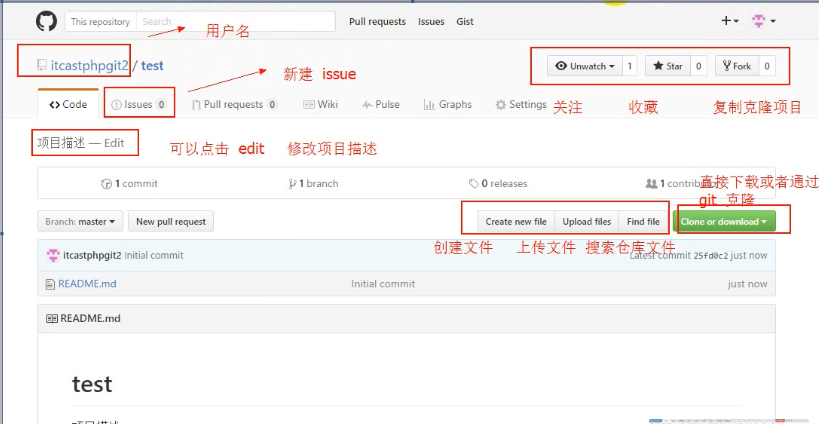View the 1 branch list
The width and height of the screenshot is (819, 424).
(313, 184)
